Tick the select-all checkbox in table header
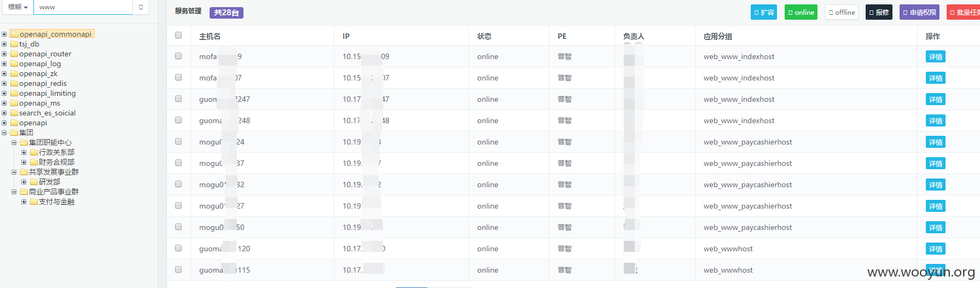This screenshot has height=288, width=980. click(x=178, y=35)
